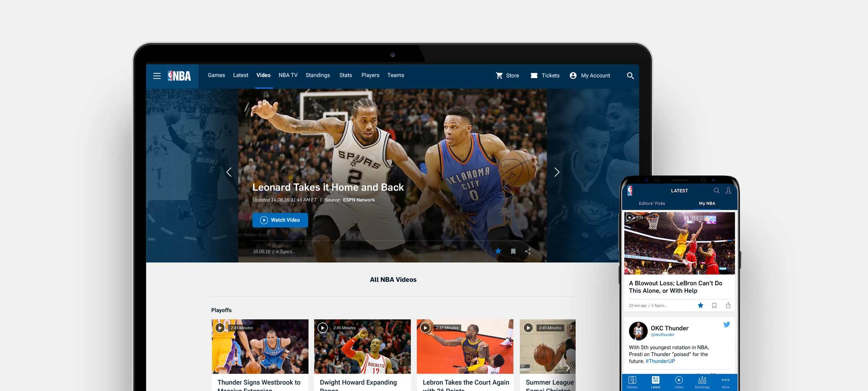Bookmark the Blowout Loss article on phone
The height and width of the screenshot is (391, 868).
click(x=714, y=306)
